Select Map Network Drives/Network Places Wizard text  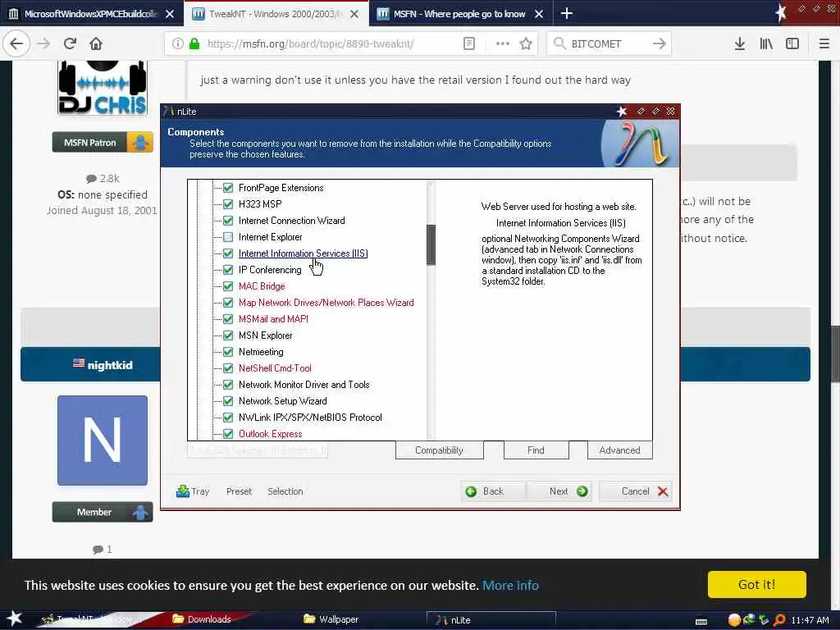[326, 303]
